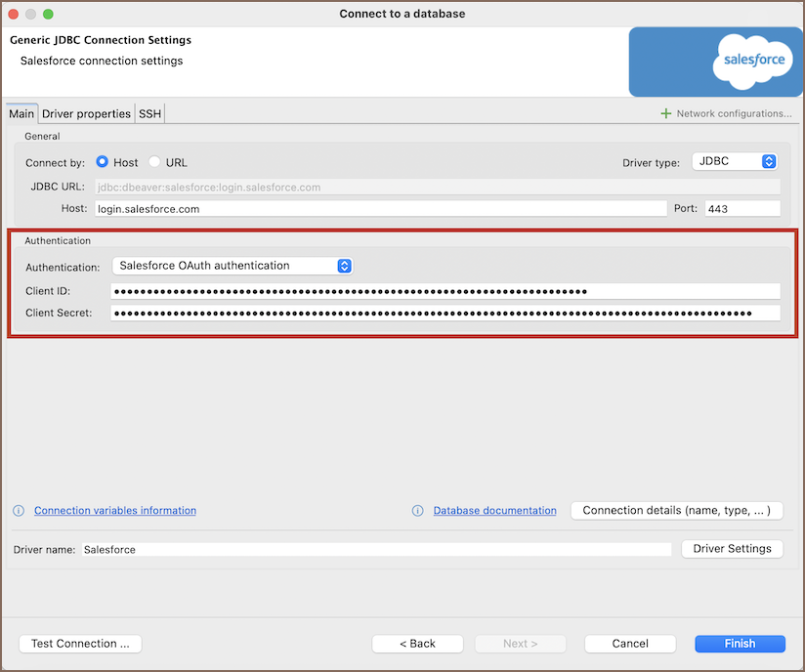
Task: Select the Main tab
Action: point(21,114)
